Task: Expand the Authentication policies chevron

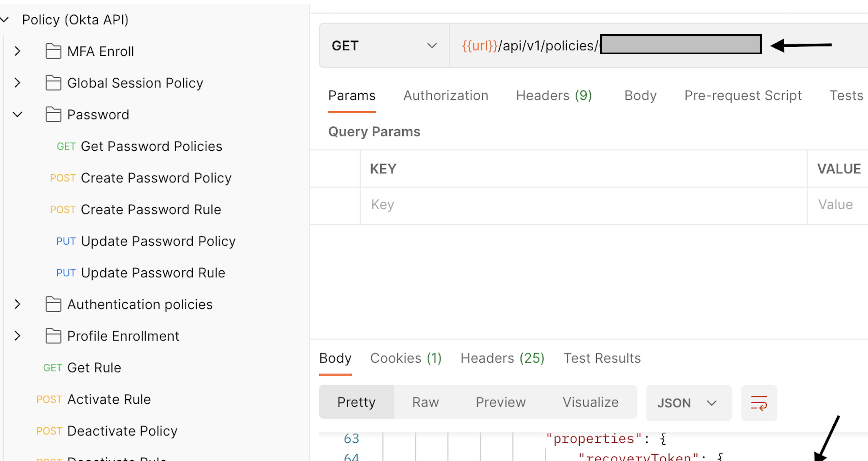Action: click(x=18, y=304)
